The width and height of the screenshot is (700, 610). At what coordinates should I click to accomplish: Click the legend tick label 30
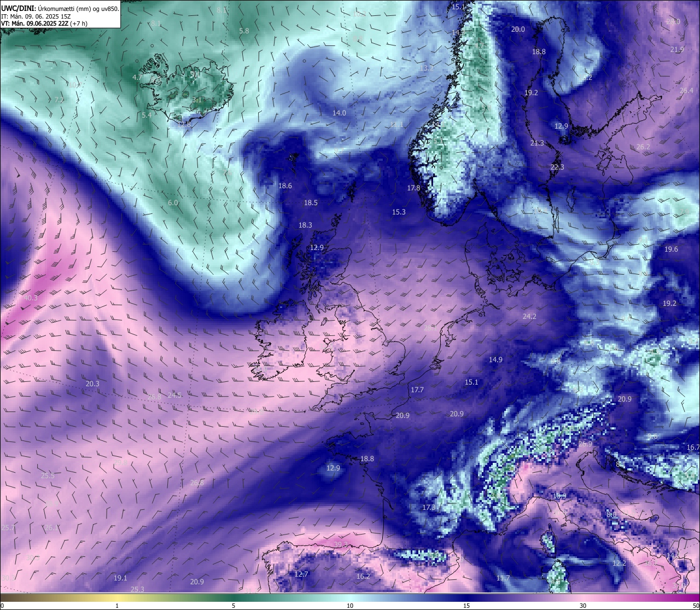(x=583, y=606)
